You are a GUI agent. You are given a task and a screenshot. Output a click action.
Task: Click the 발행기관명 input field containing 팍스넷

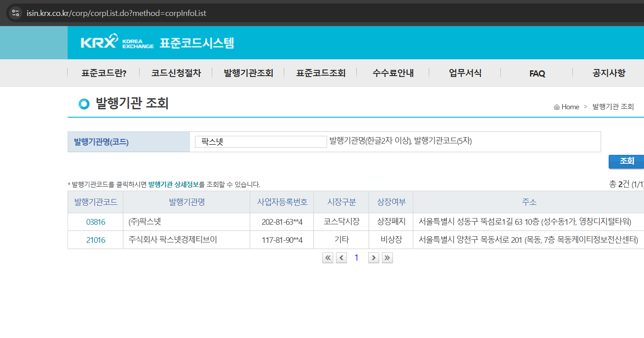click(260, 142)
